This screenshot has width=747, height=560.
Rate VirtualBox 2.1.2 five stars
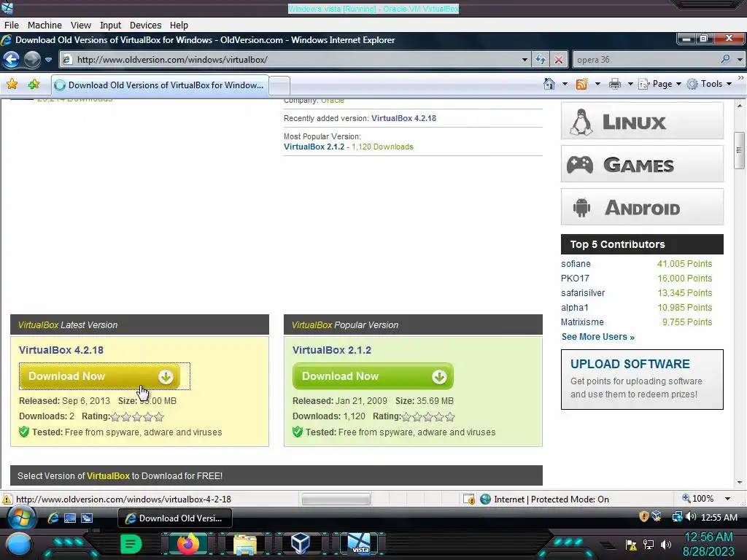click(x=449, y=417)
